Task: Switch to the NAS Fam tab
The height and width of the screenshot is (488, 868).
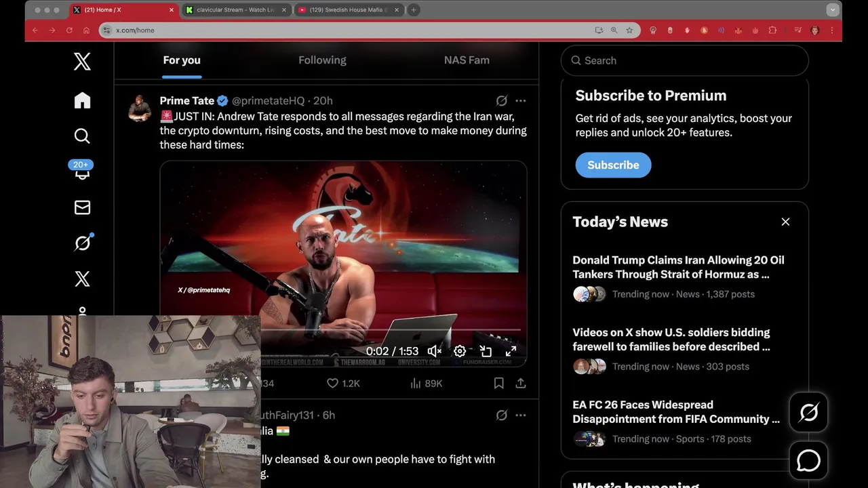Action: click(467, 60)
